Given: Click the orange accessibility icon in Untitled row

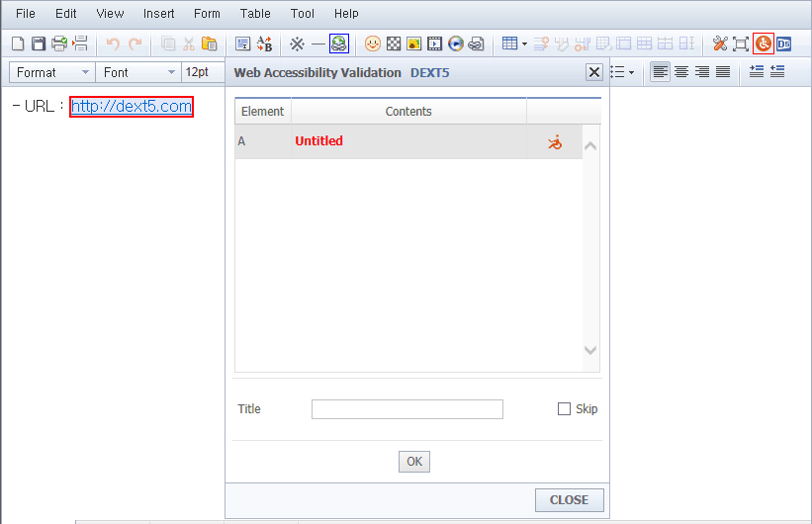Looking at the screenshot, I should 555,141.
